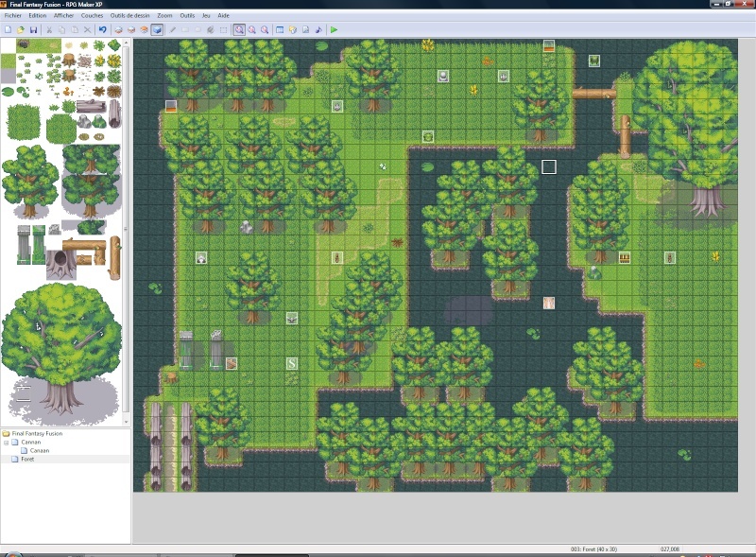
Task: Select the Ellipse drawing tool
Action: pyautogui.click(x=198, y=30)
